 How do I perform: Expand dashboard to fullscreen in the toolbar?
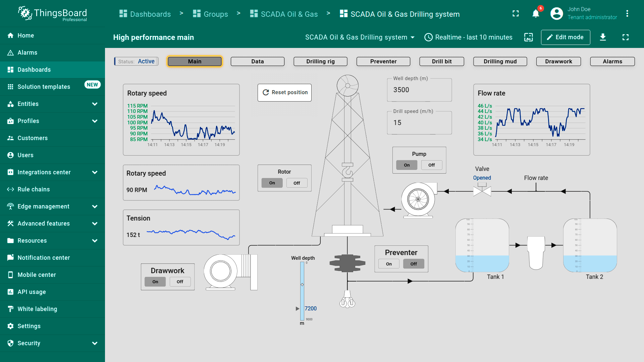tap(625, 37)
